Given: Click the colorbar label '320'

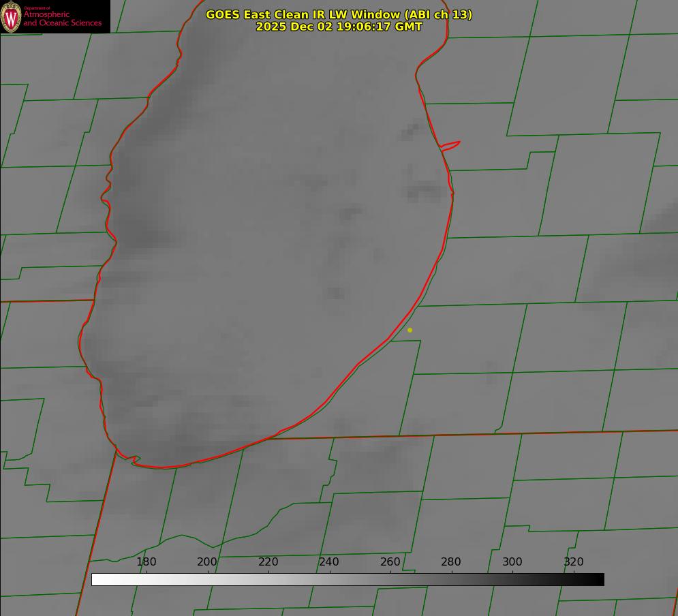Looking at the screenshot, I should click(574, 562).
